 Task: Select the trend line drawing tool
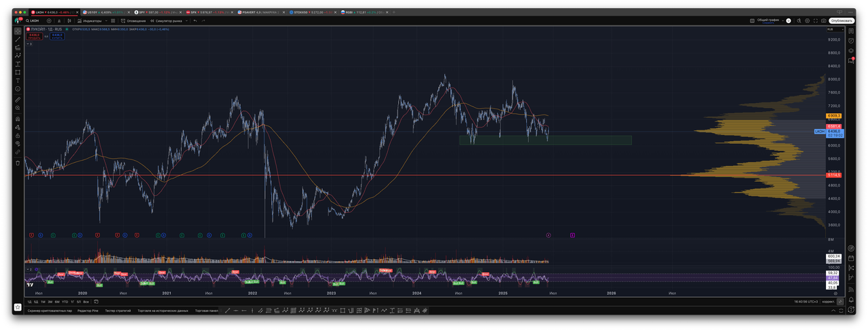pos(18,39)
